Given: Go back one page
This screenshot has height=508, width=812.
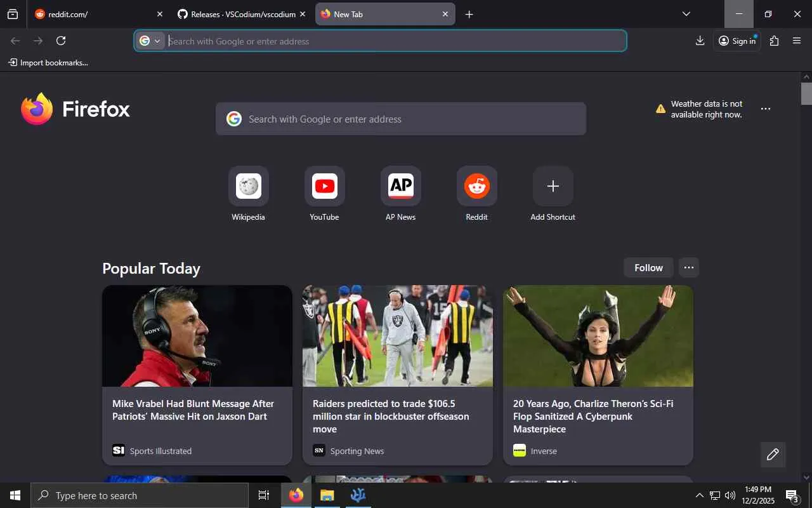Looking at the screenshot, I should click(x=15, y=41).
